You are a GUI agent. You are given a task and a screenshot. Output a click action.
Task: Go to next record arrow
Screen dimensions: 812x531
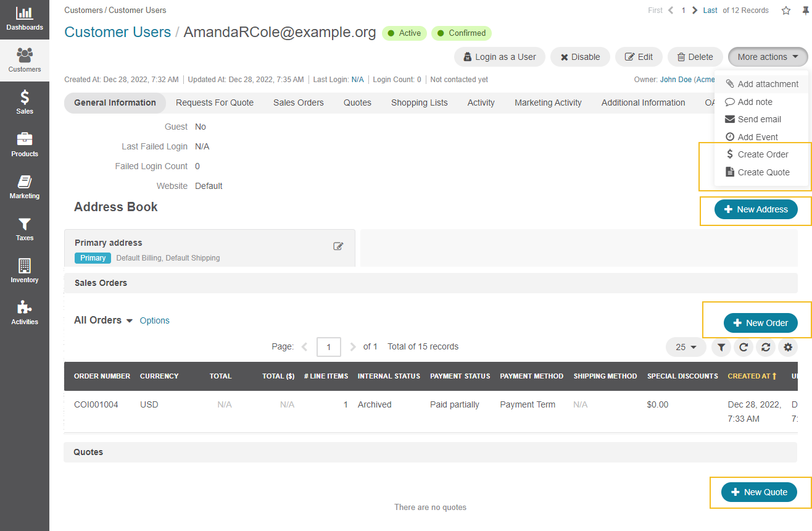click(695, 10)
